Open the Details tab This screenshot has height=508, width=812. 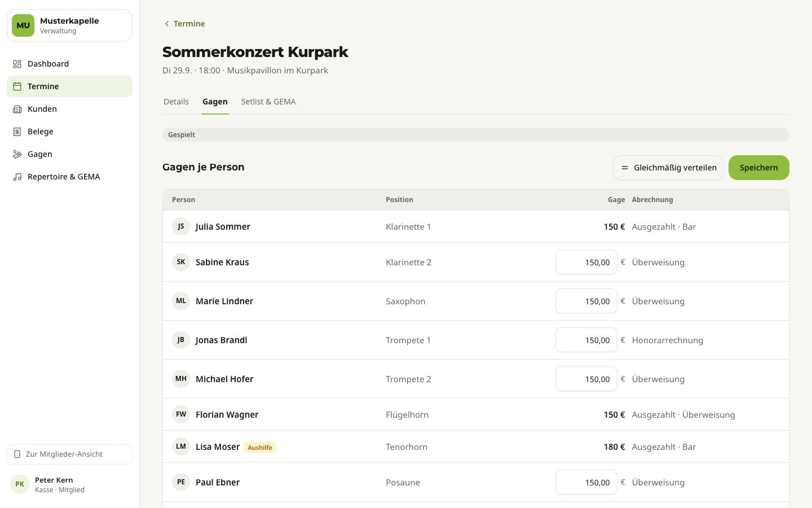point(176,102)
